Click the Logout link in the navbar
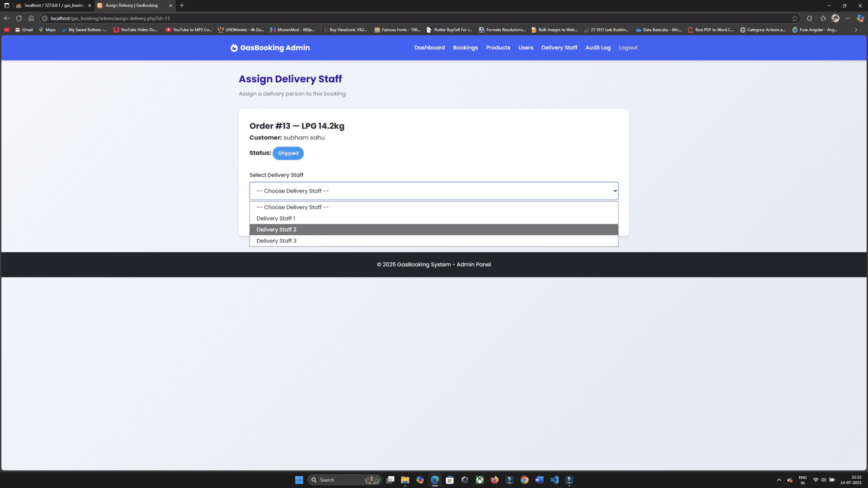 [628, 48]
